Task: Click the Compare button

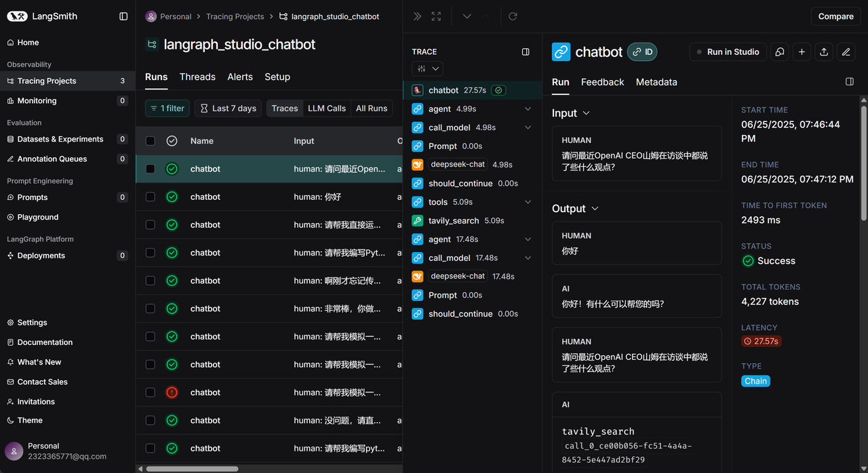Action: click(x=835, y=16)
